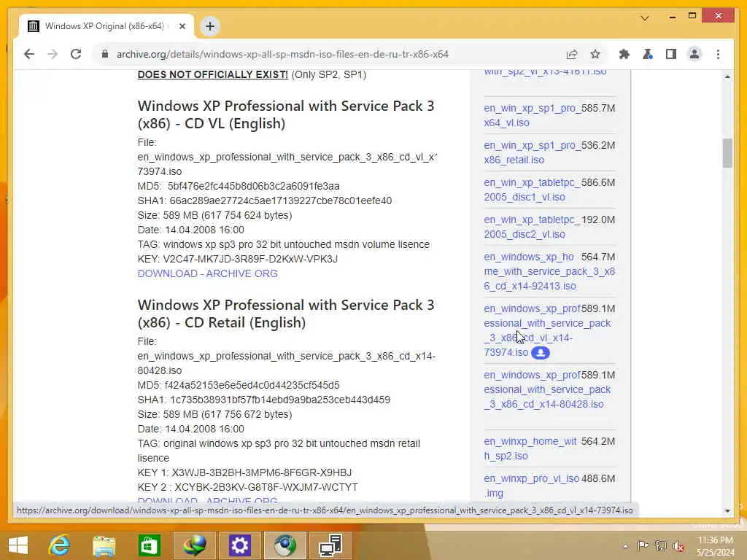
Task: Select the Windows XP Original tab
Action: [x=106, y=26]
